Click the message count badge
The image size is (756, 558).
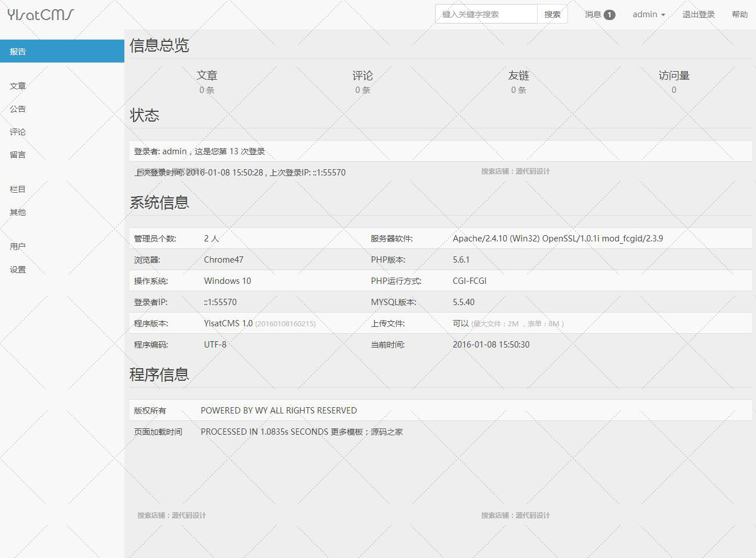pyautogui.click(x=609, y=15)
